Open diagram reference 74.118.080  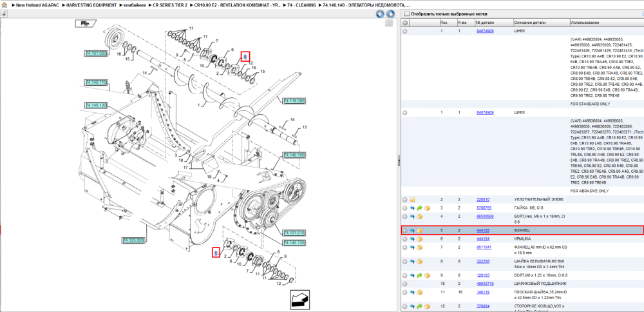[294, 101]
